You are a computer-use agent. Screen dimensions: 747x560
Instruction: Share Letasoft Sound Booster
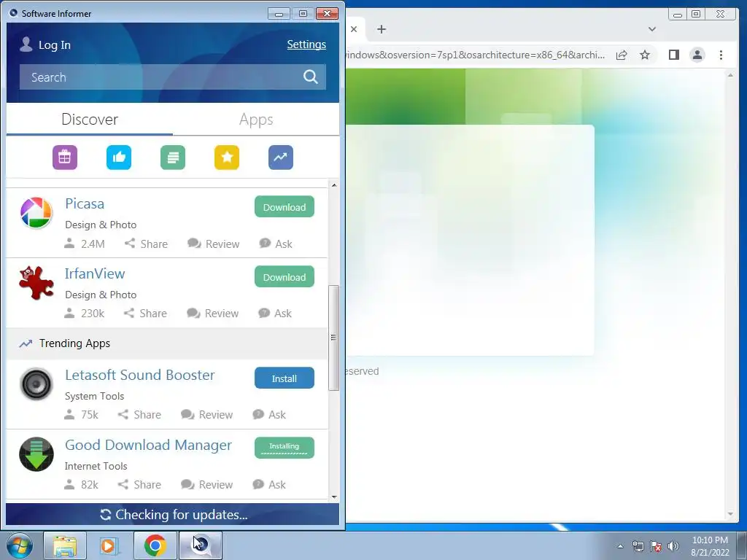139,415
